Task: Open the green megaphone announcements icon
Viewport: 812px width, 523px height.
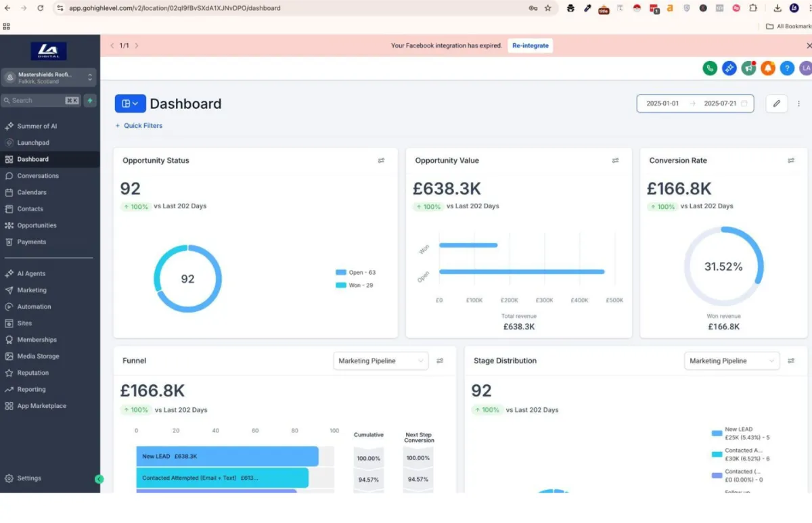Action: [x=748, y=68]
